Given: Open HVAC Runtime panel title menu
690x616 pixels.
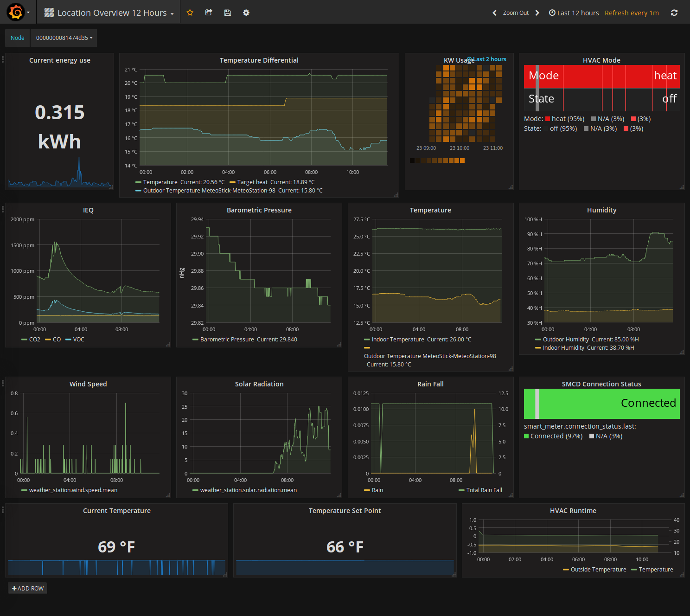Looking at the screenshot, I should 573,511.
